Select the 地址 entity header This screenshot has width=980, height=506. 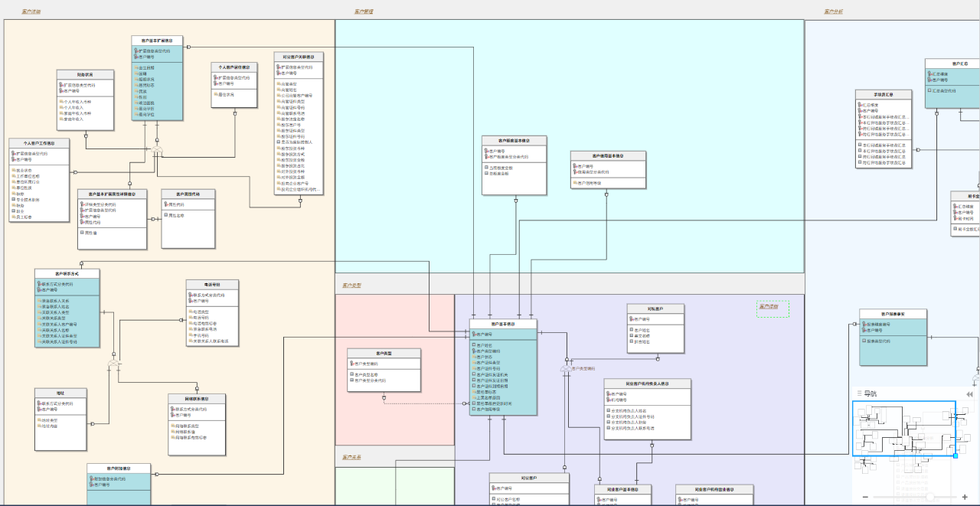(x=60, y=393)
